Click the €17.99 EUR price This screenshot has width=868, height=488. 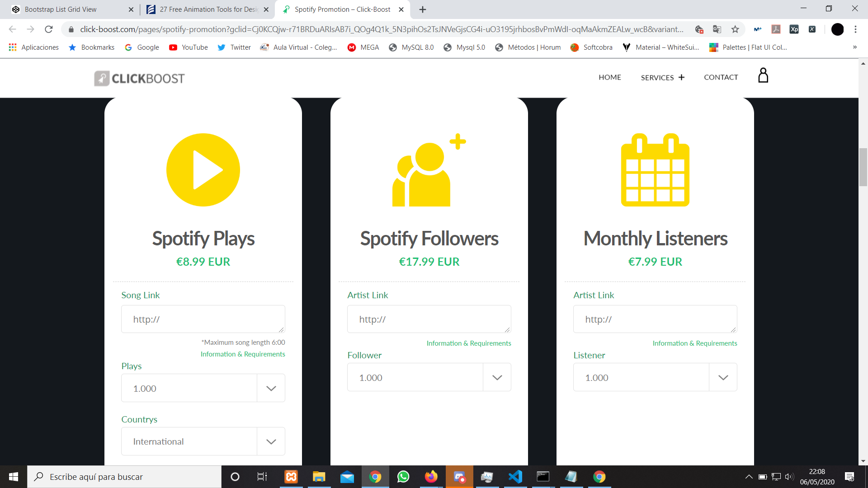point(429,262)
